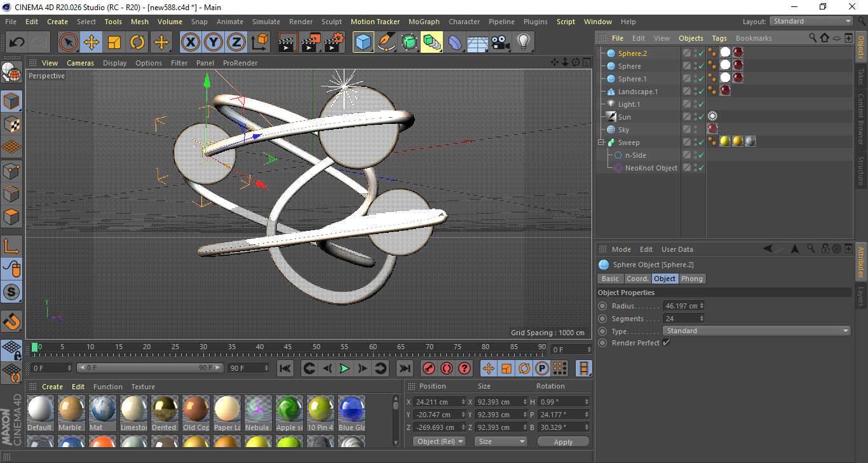This screenshot has width=868, height=463.
Task: Click the Radius field stepper arrows
Action: (x=702, y=306)
